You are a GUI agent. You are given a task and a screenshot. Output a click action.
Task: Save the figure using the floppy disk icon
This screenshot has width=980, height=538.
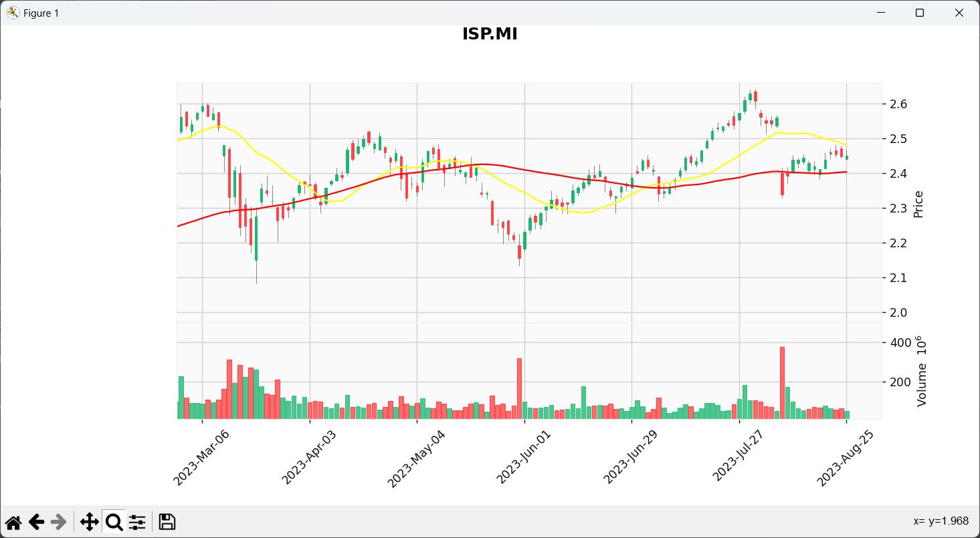click(x=167, y=522)
